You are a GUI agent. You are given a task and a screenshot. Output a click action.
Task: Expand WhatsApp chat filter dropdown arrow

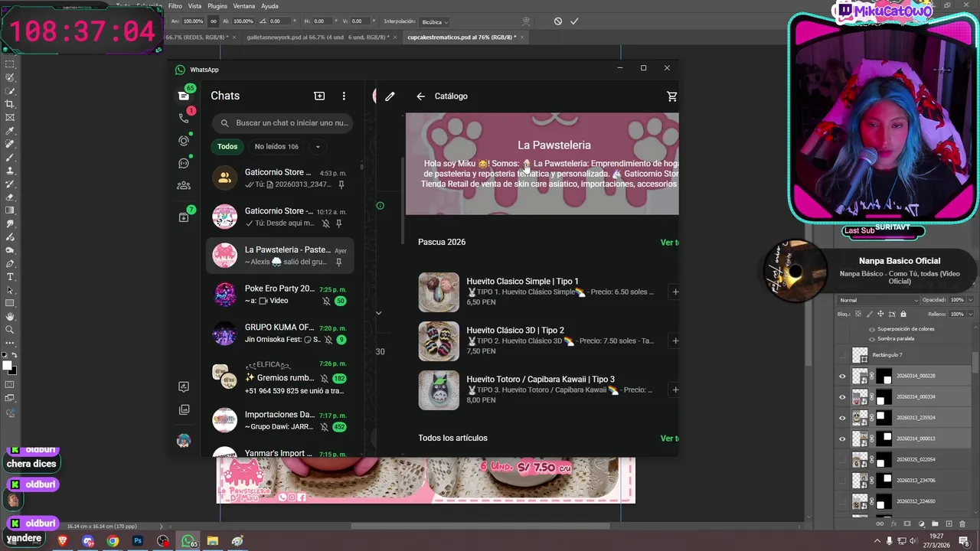pos(317,147)
